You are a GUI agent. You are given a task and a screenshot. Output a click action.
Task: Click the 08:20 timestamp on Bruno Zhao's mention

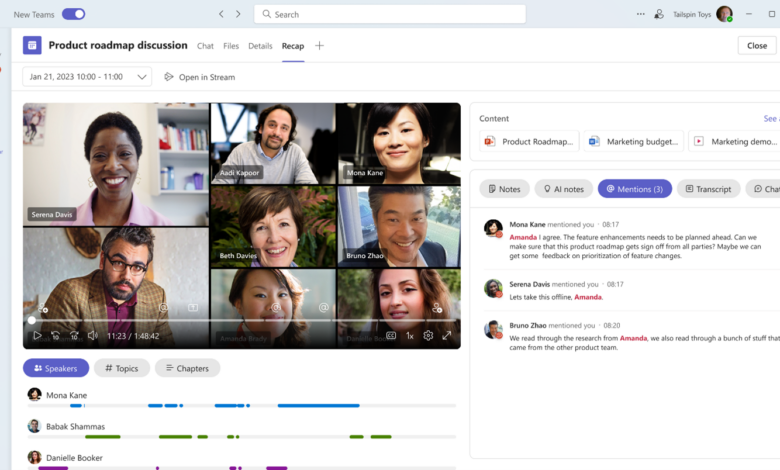(x=612, y=325)
